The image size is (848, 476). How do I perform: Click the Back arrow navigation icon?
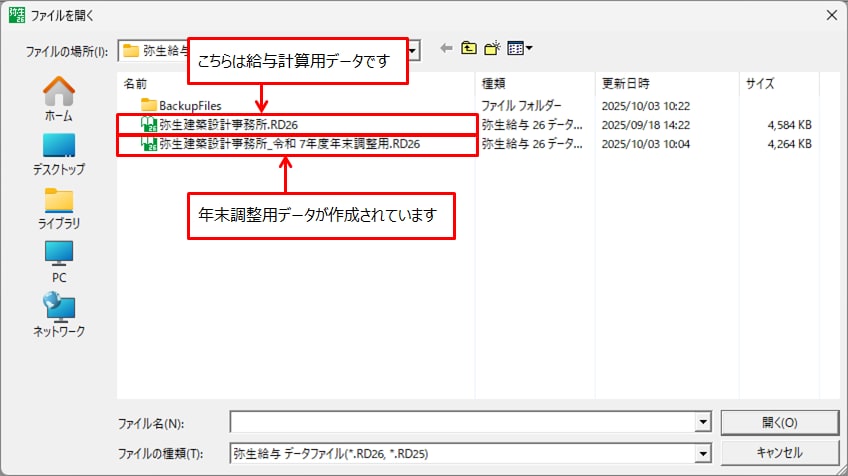[446, 48]
